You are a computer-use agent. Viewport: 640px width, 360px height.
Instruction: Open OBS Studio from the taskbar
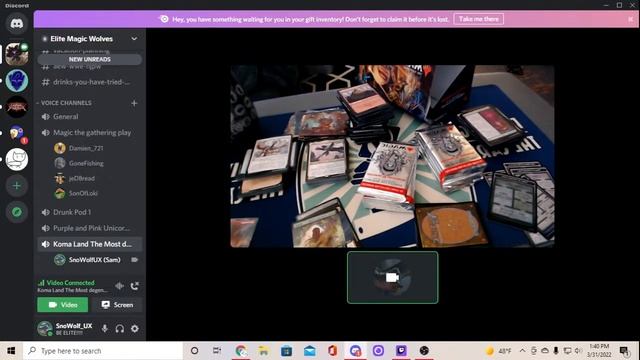click(x=424, y=351)
